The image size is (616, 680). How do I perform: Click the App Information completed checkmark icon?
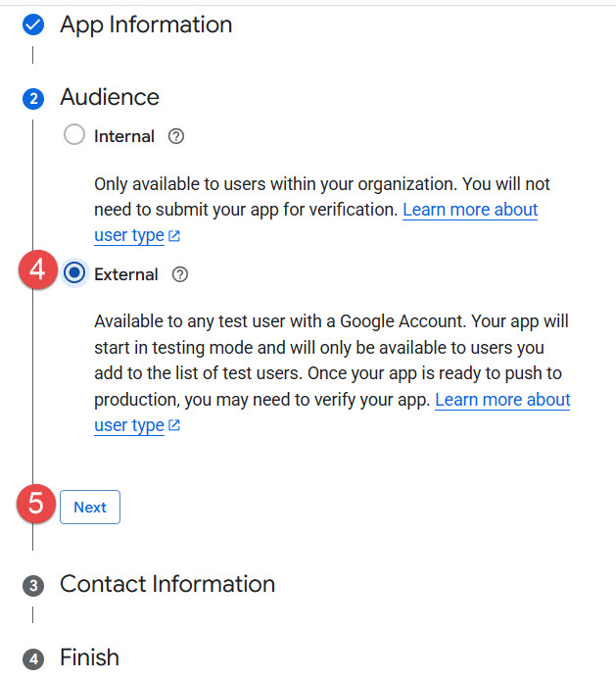click(x=33, y=25)
